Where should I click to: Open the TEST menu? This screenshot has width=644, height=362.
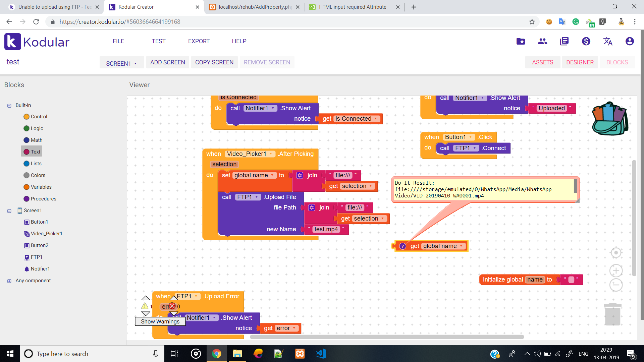point(159,41)
